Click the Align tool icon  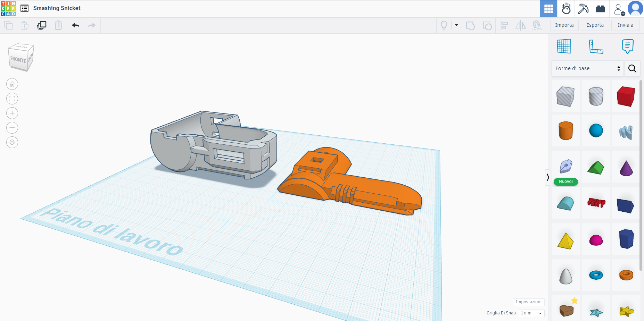coord(504,25)
